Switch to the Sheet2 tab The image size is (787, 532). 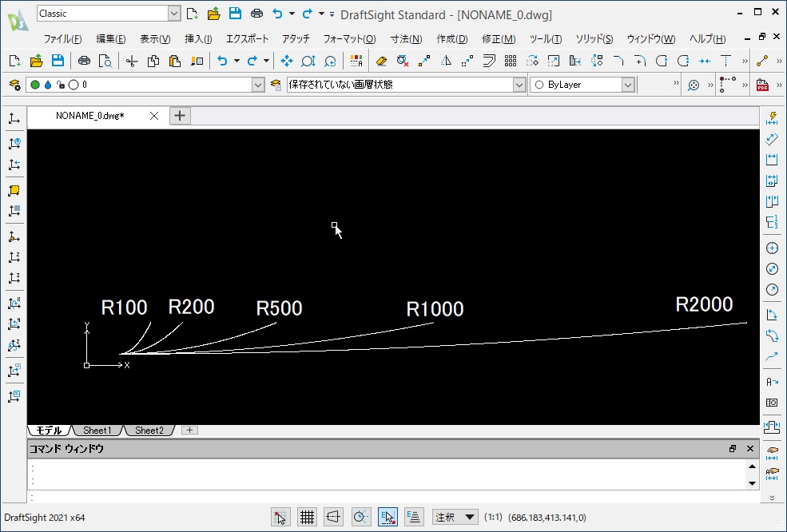pos(149,430)
